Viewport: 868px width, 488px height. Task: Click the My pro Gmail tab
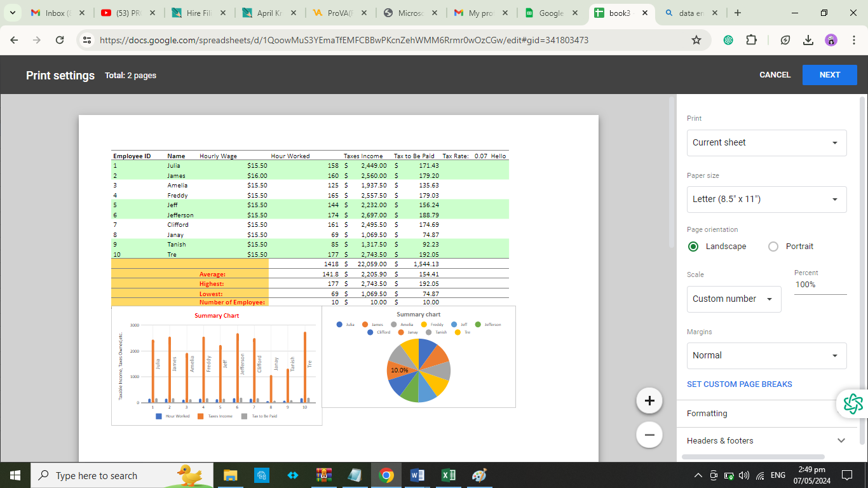[480, 13]
